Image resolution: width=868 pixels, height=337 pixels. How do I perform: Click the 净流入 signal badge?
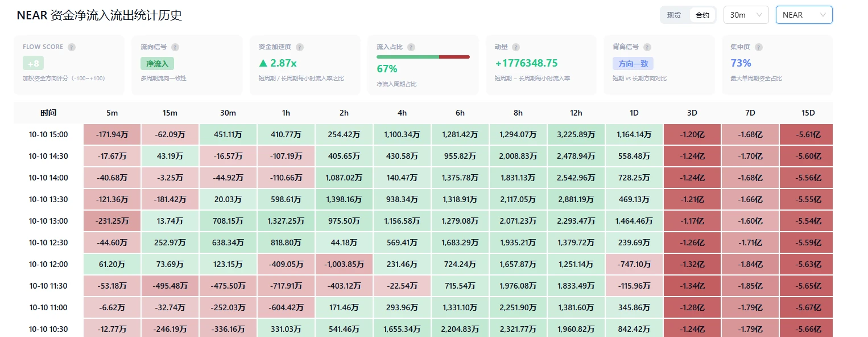click(x=158, y=63)
